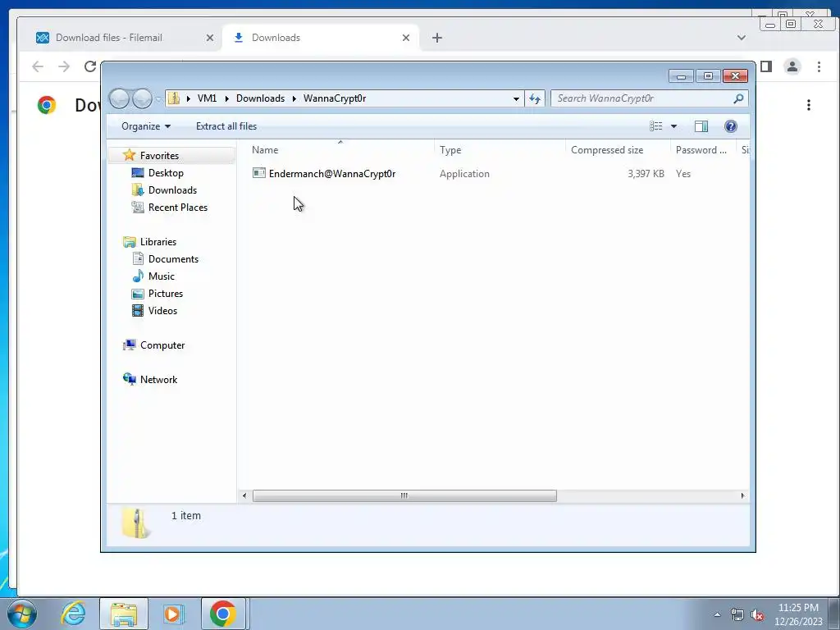Click the magnifier icon in the search box
The width and height of the screenshot is (840, 630).
(x=738, y=98)
